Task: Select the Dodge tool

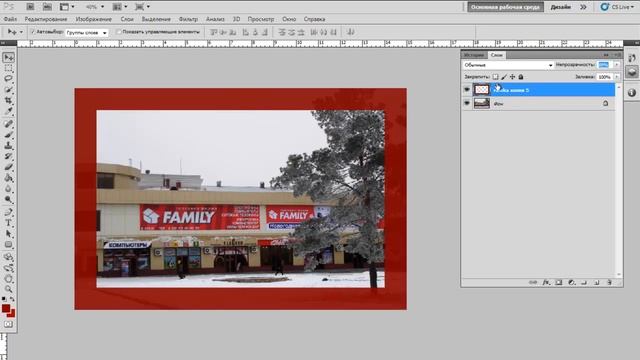Action: (9, 199)
